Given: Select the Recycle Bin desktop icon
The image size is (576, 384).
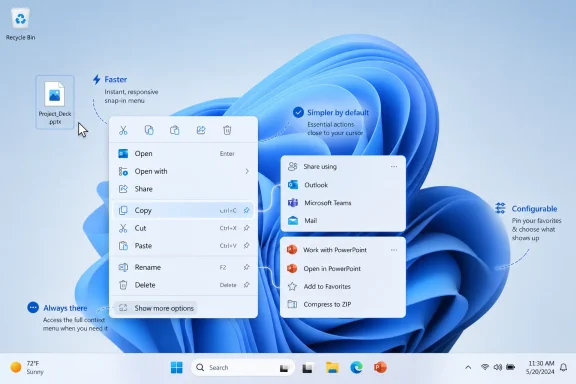Looking at the screenshot, I should 21,24.
